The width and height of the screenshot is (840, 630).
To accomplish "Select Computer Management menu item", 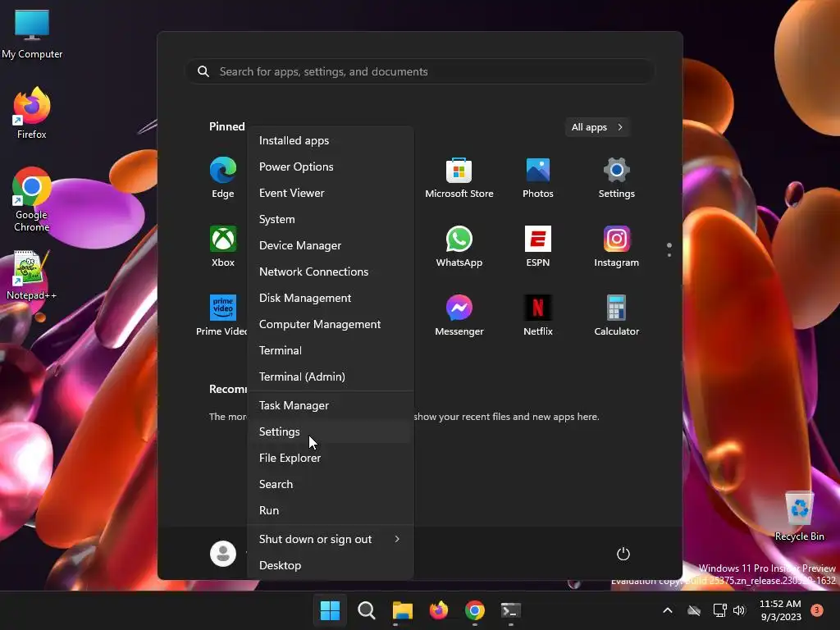I will (x=330, y=324).
